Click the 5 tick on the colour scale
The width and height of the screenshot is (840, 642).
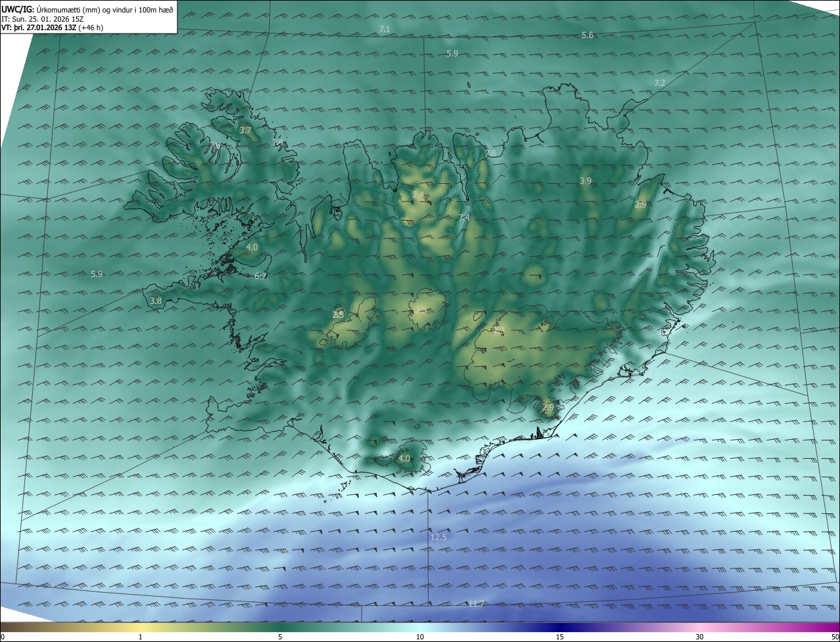pos(280,637)
